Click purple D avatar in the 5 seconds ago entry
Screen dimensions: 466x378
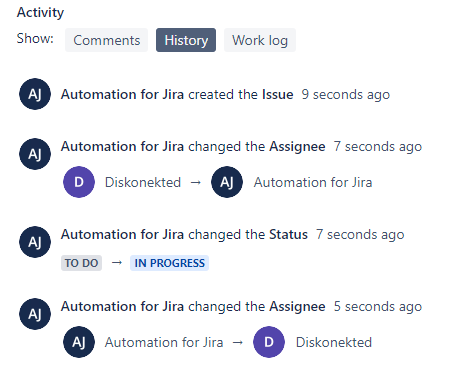269,342
